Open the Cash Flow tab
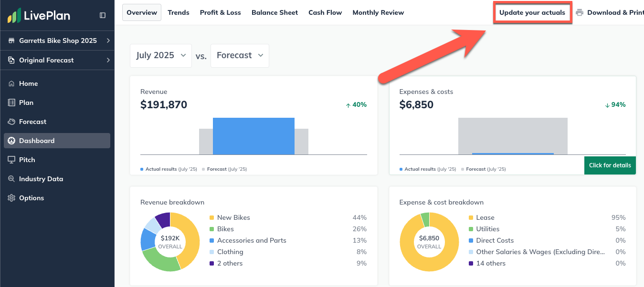The height and width of the screenshot is (287, 644). [x=325, y=12]
